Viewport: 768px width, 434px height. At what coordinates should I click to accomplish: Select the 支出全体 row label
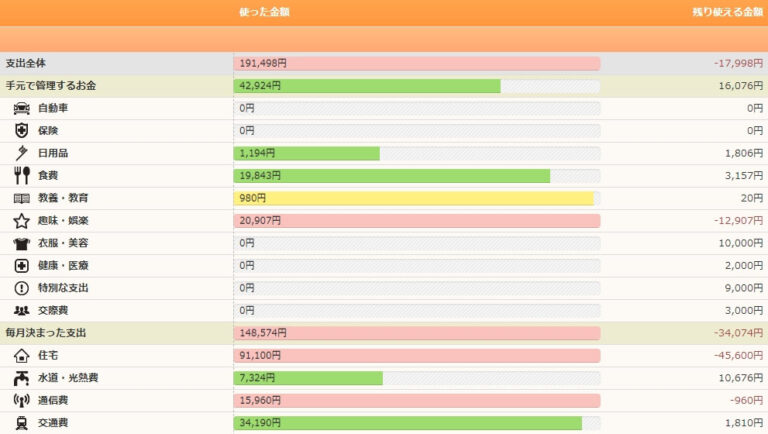pos(25,63)
